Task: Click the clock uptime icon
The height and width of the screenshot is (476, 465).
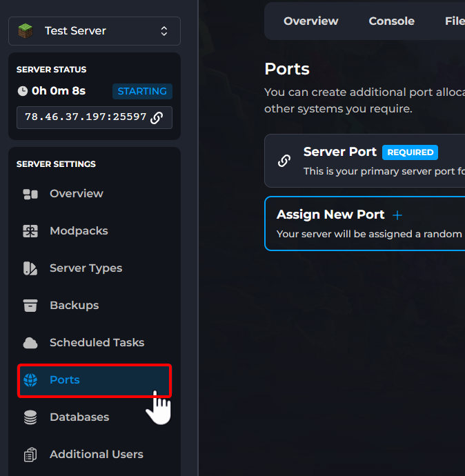Action: 23,91
